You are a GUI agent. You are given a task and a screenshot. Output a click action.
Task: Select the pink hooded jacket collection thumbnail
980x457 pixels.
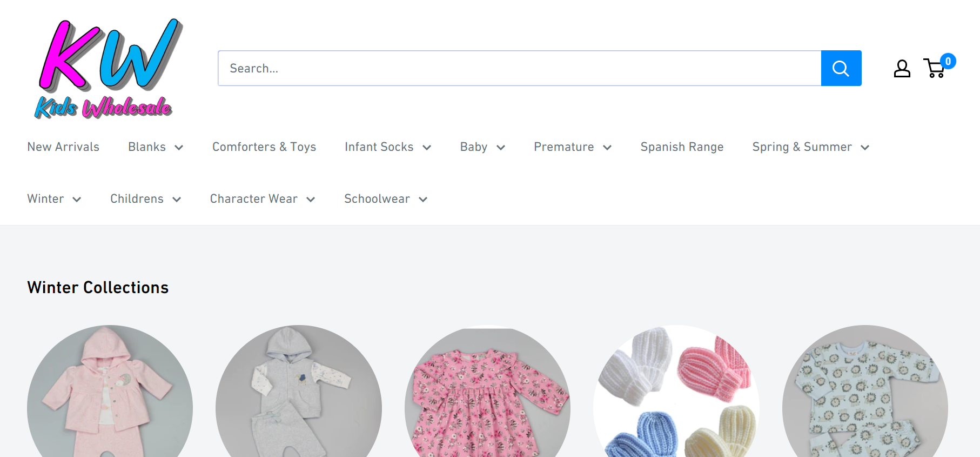pos(110,392)
